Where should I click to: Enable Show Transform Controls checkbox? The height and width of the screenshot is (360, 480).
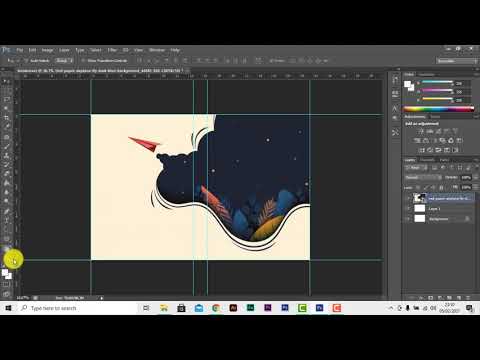[x=83, y=61]
